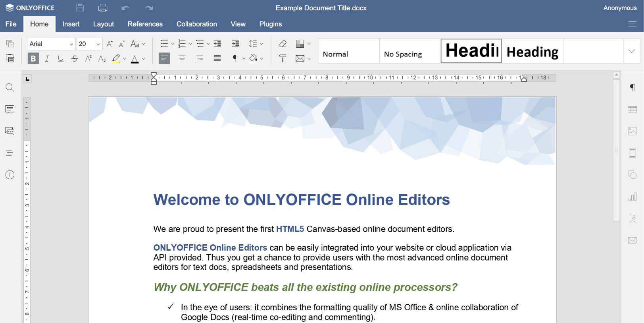Open paragraph settings in right sidebar
The width and height of the screenshot is (644, 323).
(x=632, y=87)
